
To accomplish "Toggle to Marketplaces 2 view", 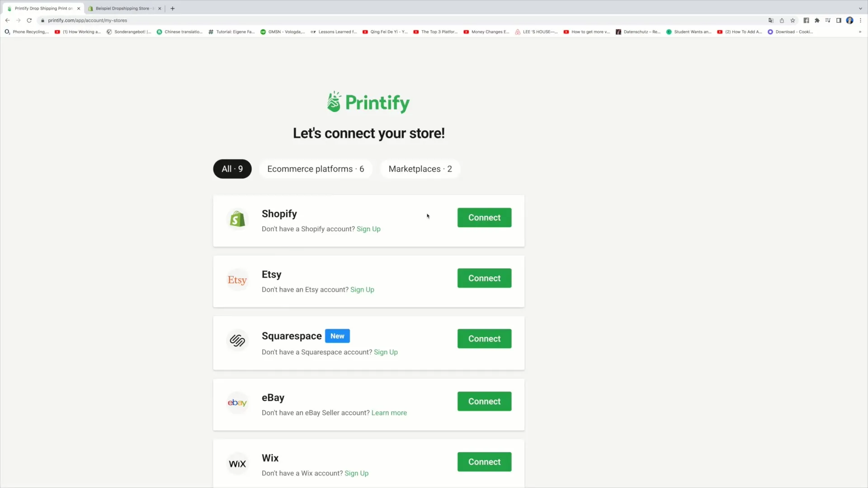I will pyautogui.click(x=420, y=169).
